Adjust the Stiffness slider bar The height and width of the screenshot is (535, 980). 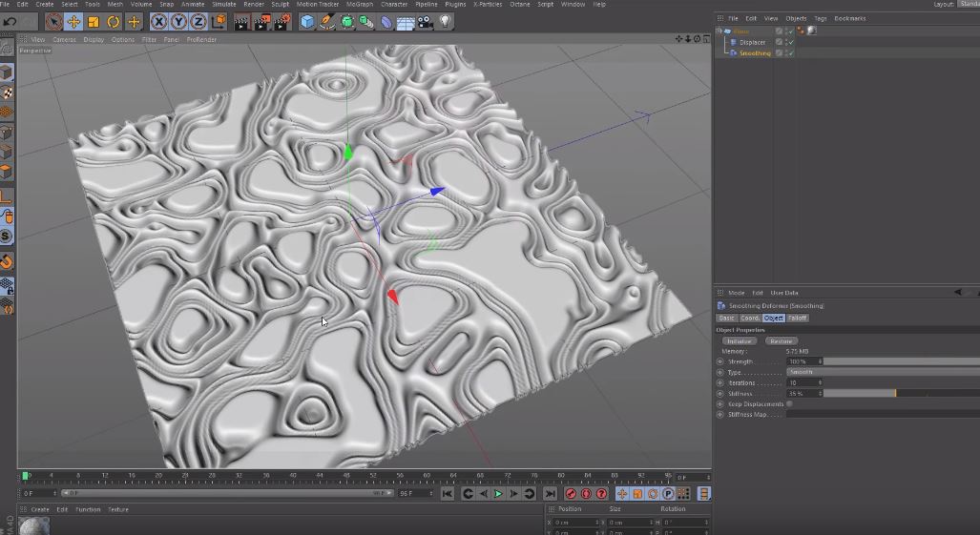click(901, 393)
